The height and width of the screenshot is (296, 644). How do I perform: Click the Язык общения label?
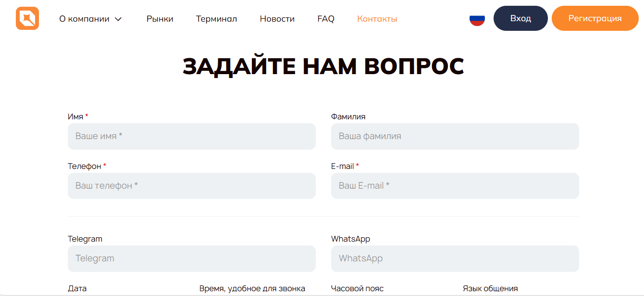(490, 289)
